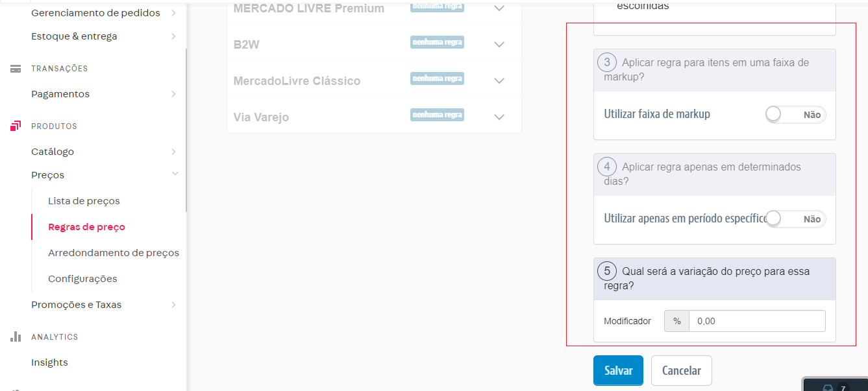Viewport: 868px width, 391px height.
Task: Click the Transações card icon
Action: click(x=16, y=69)
